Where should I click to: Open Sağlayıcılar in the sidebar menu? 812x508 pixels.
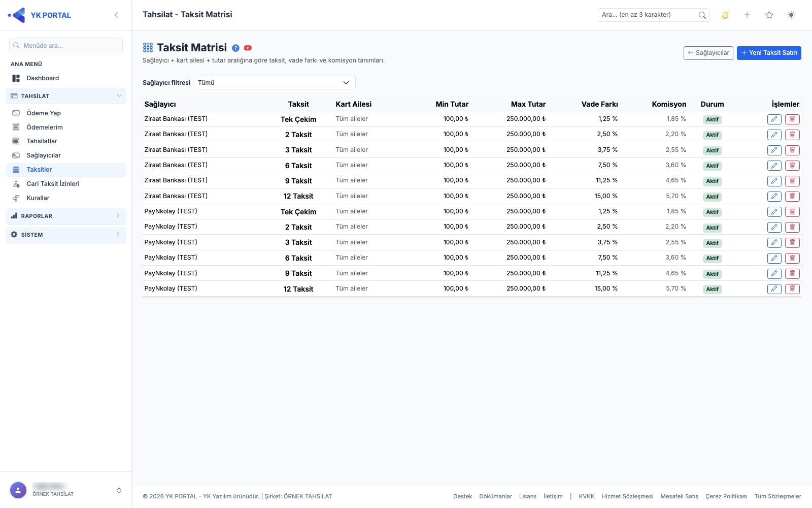pos(66,155)
